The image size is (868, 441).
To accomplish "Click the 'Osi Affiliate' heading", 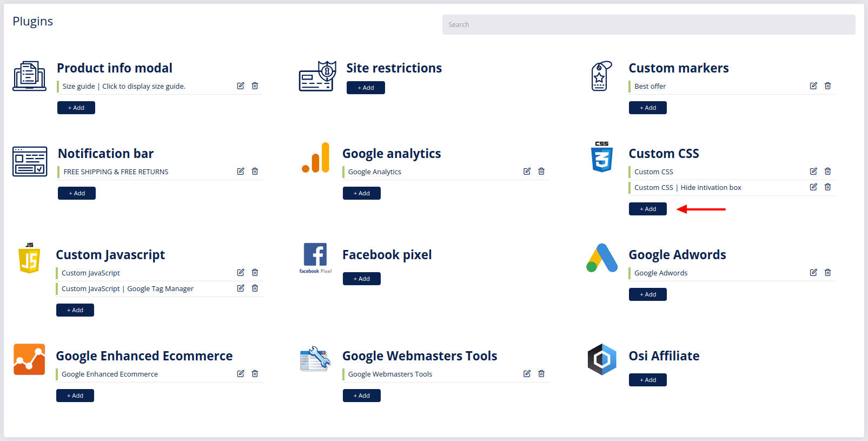I will [664, 356].
